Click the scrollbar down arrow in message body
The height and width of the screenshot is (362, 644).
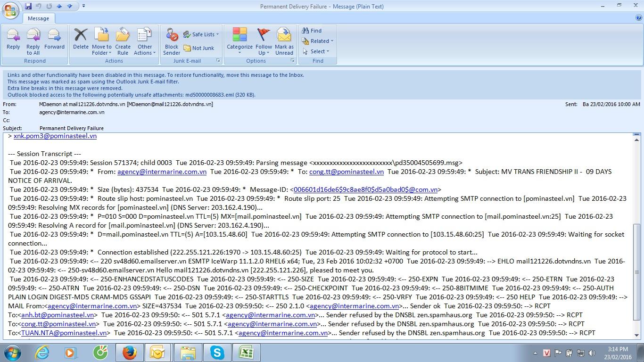[637, 335]
